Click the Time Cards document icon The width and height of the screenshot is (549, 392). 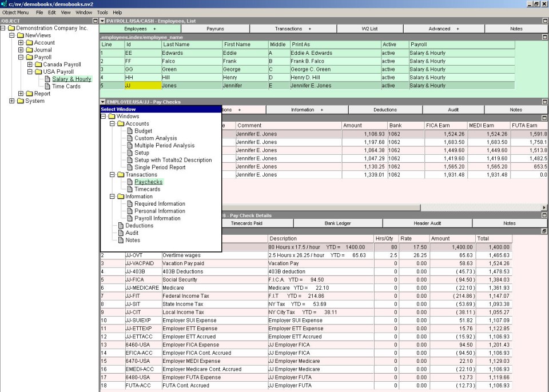click(47, 87)
